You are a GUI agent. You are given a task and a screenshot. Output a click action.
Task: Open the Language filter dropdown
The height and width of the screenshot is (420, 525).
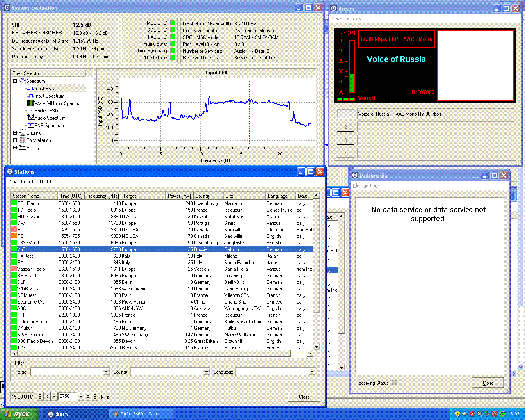[x=312, y=372]
